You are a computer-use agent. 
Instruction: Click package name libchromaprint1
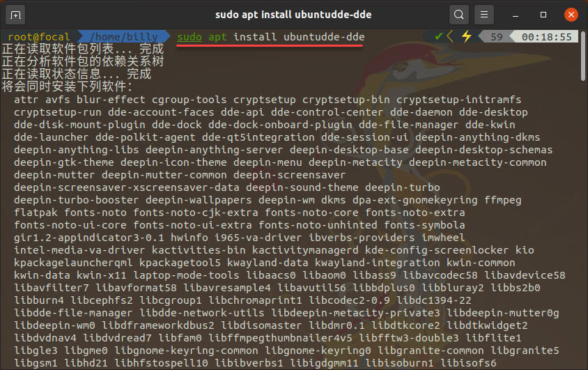[x=256, y=300]
